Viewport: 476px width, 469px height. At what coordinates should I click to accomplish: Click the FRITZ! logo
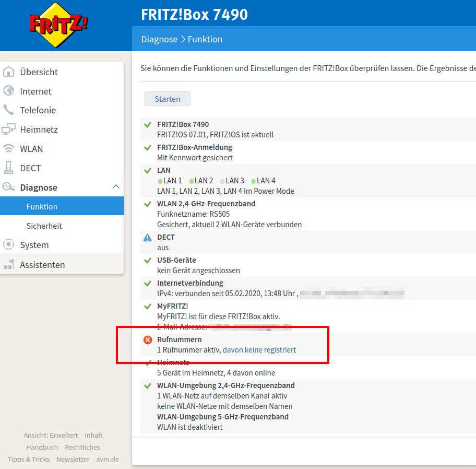pos(58,25)
